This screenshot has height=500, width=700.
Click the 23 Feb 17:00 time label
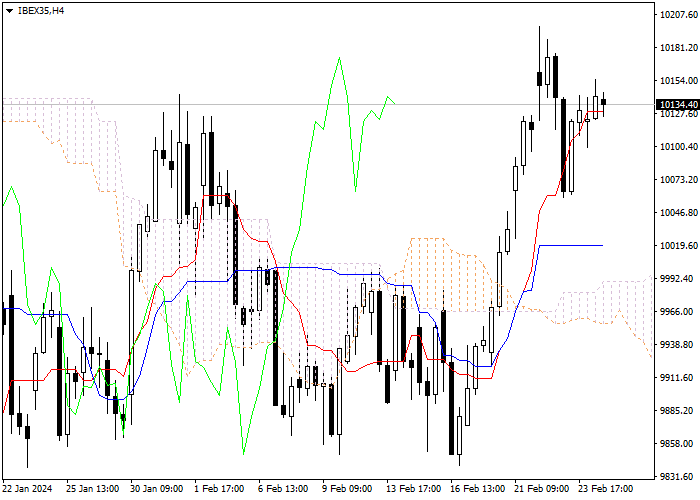pyautogui.click(x=606, y=489)
